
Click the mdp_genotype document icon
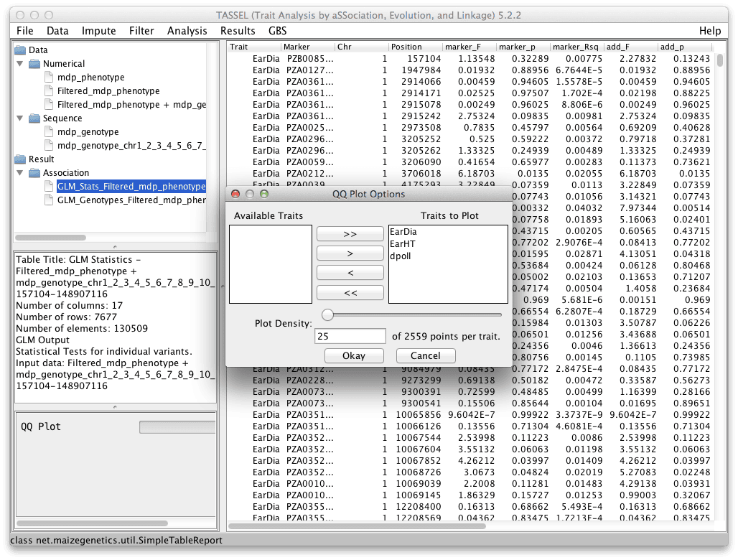coord(49,132)
